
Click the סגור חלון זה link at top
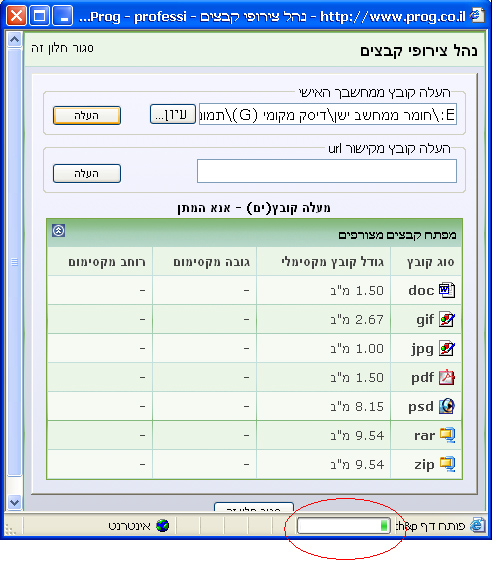coord(62,48)
